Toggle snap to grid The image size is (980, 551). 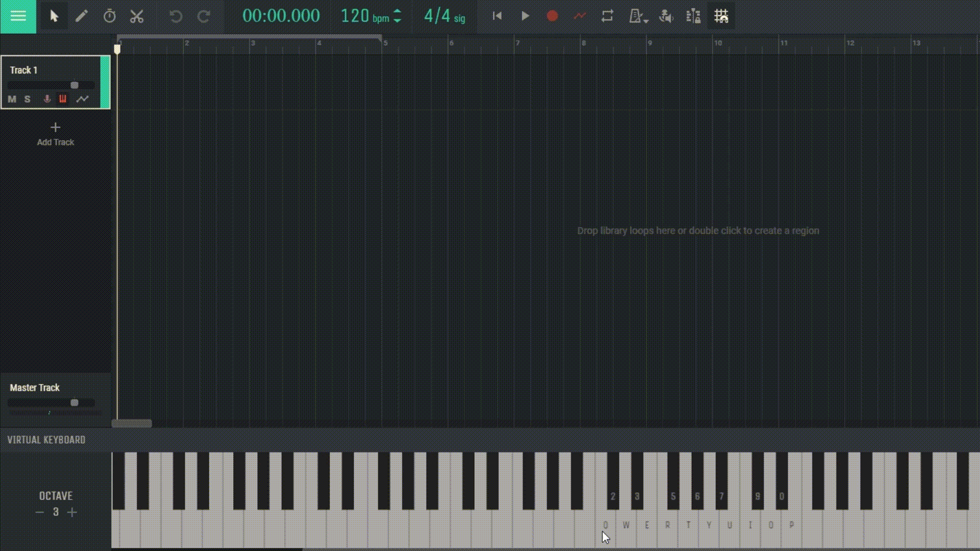tap(721, 16)
